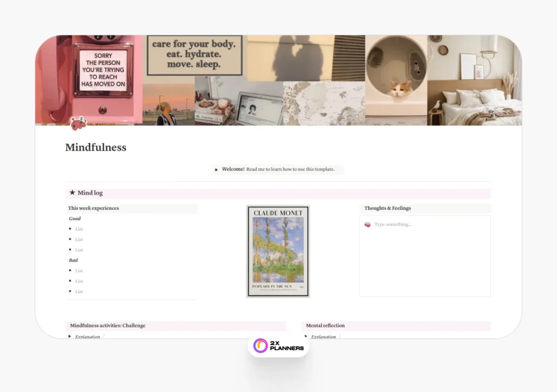Click the Mental reflection heading
557x392 pixels.
325,325
